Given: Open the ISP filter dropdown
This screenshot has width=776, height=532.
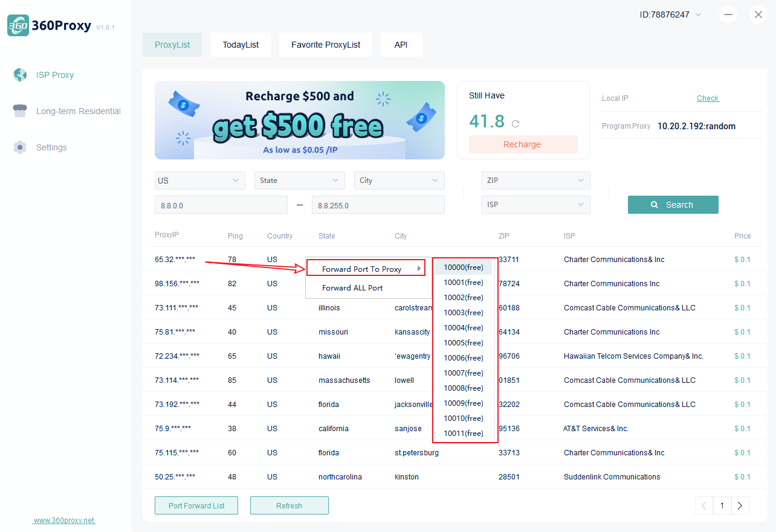Looking at the screenshot, I should tap(536, 205).
